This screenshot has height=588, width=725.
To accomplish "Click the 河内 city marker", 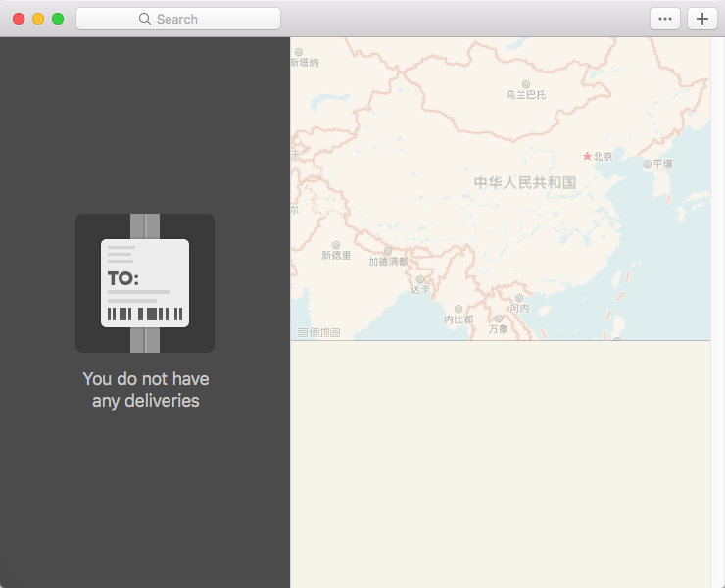I will click(x=519, y=298).
